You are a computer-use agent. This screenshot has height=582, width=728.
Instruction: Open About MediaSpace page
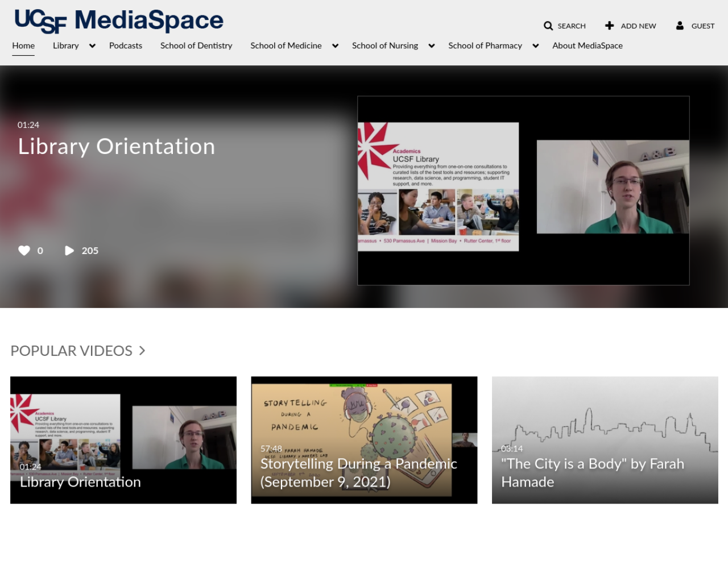pos(588,46)
